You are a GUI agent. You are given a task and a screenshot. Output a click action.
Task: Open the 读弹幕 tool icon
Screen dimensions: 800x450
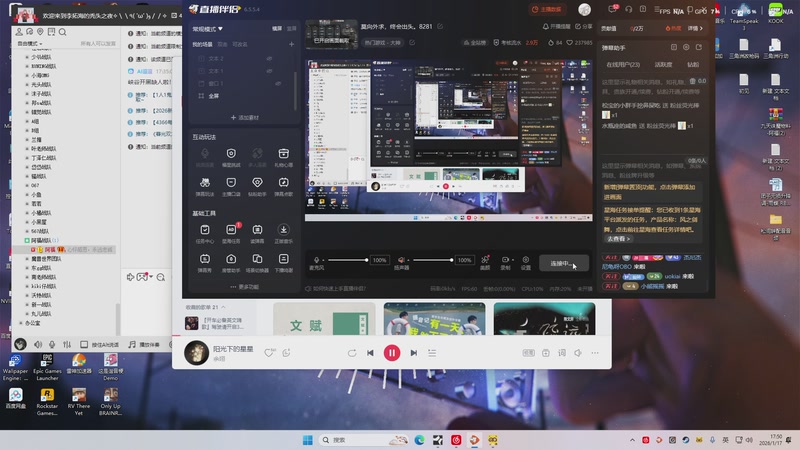coord(257,230)
